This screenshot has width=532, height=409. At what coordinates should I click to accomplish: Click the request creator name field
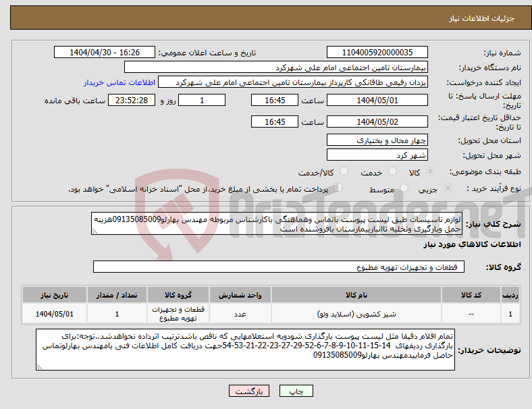[293, 82]
